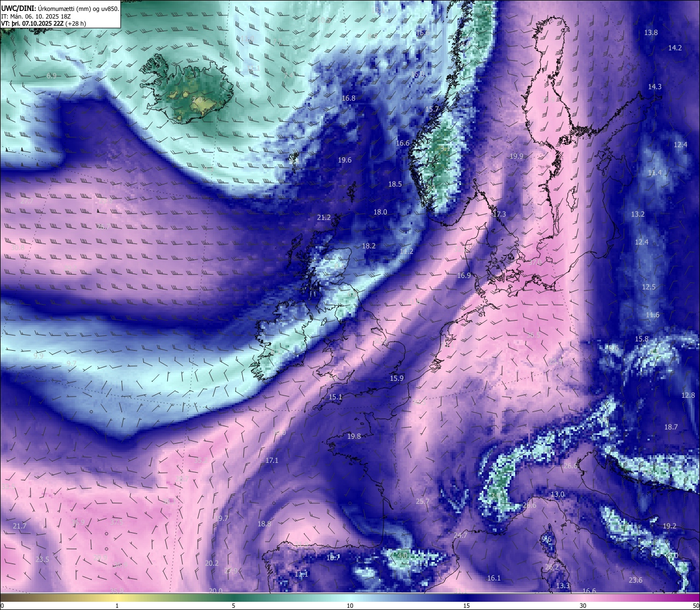Click the 21.2 value label
The height and width of the screenshot is (610, 700).
[324, 218]
